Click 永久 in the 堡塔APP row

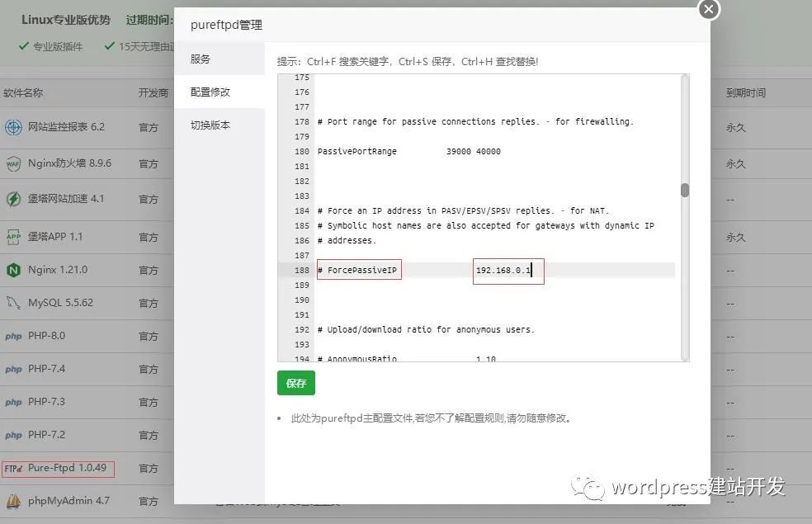[x=736, y=238]
